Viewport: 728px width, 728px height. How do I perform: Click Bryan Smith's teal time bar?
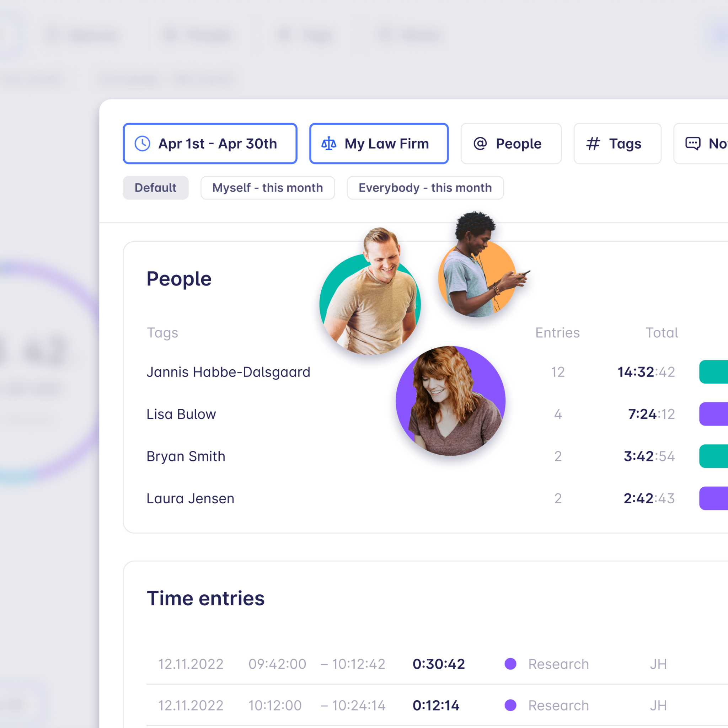713,456
